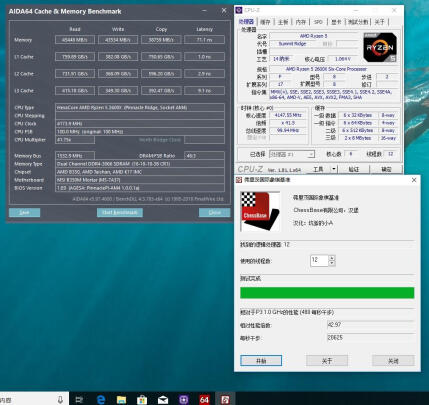Screen dimensions: 429x405
Task: Open the 内存 tab in CPU-Z
Action: 301,22
